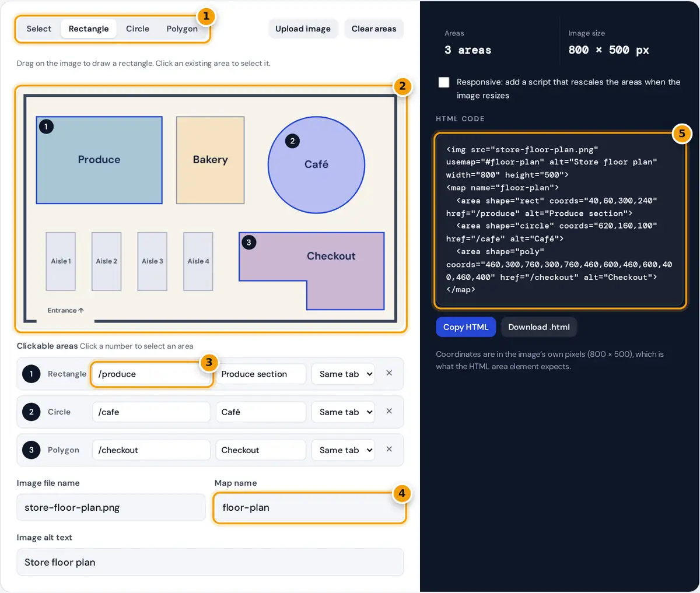Switch to the Circle drawing tool
The image size is (700, 593).
[138, 29]
